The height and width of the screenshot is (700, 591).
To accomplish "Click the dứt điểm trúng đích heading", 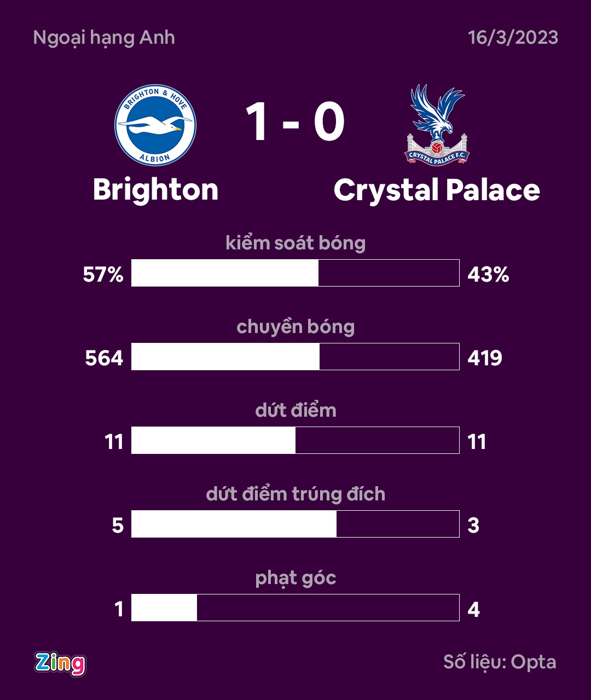I will pyautogui.click(x=296, y=494).
